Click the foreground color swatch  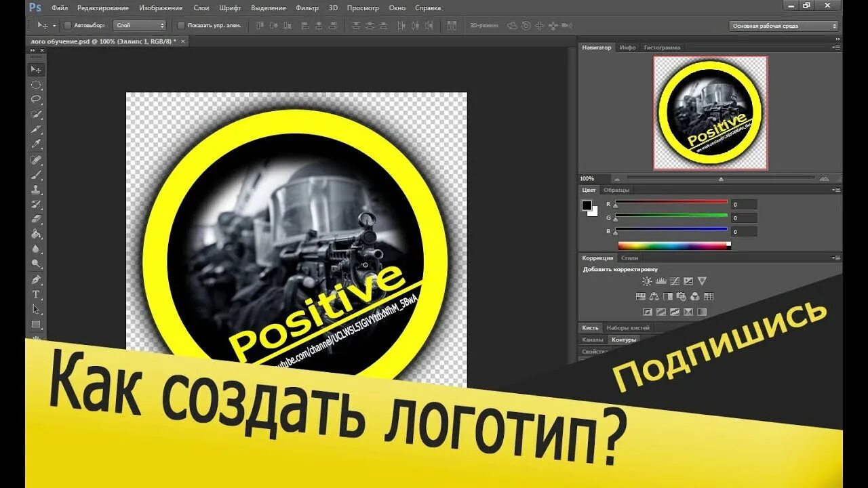pyautogui.click(x=587, y=205)
